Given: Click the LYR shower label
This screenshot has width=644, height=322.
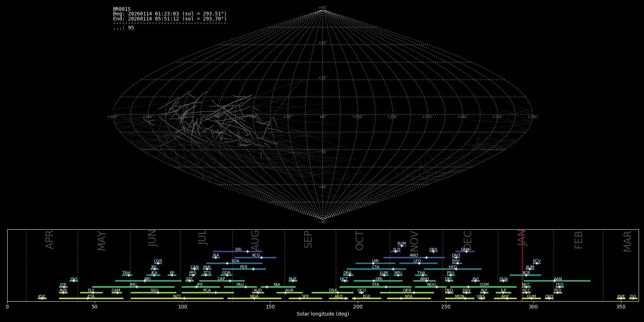Looking at the screenshot, I should click(x=63, y=285).
